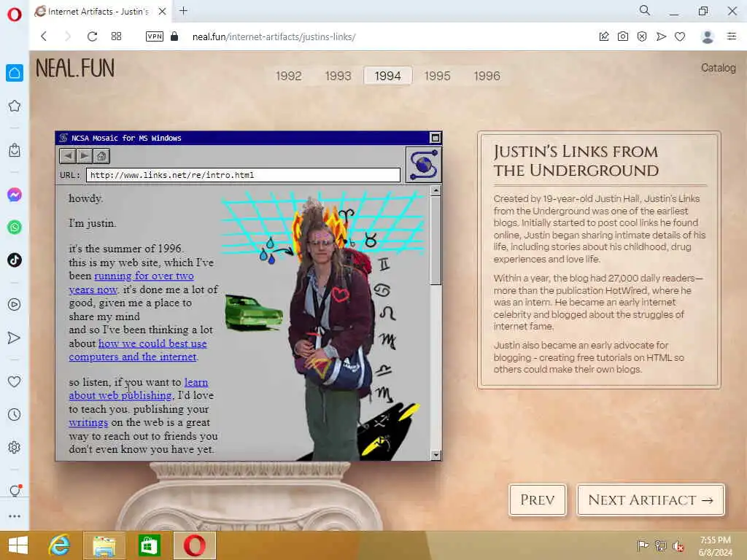Select the 1996 year tab

point(487,76)
